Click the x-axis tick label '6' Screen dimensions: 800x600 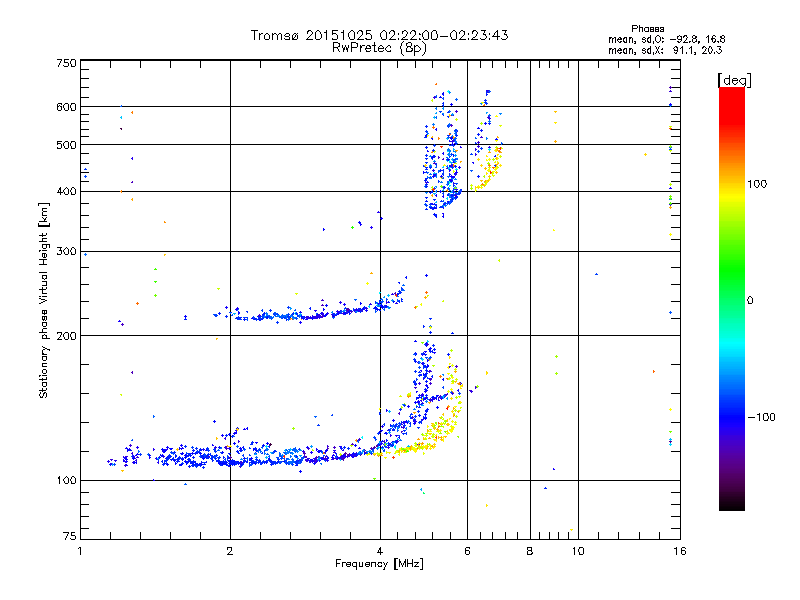(467, 551)
